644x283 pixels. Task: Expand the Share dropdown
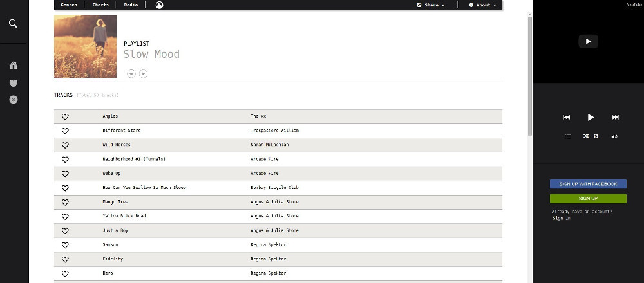point(431,5)
